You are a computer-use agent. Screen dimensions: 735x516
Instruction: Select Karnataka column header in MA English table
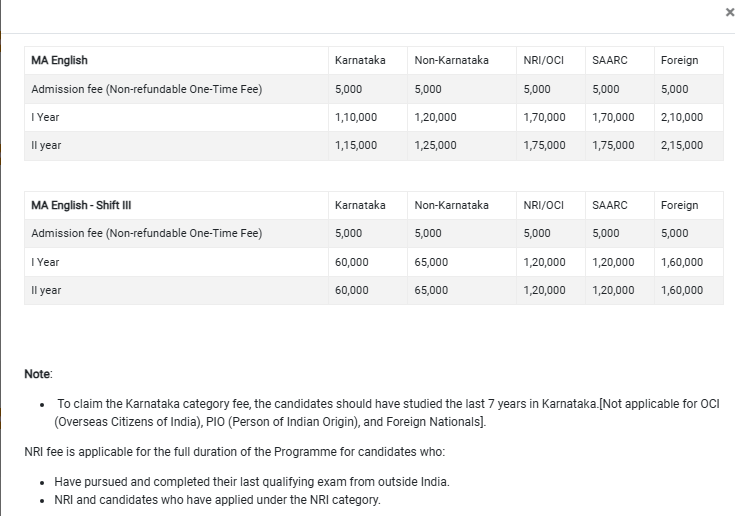tap(360, 60)
